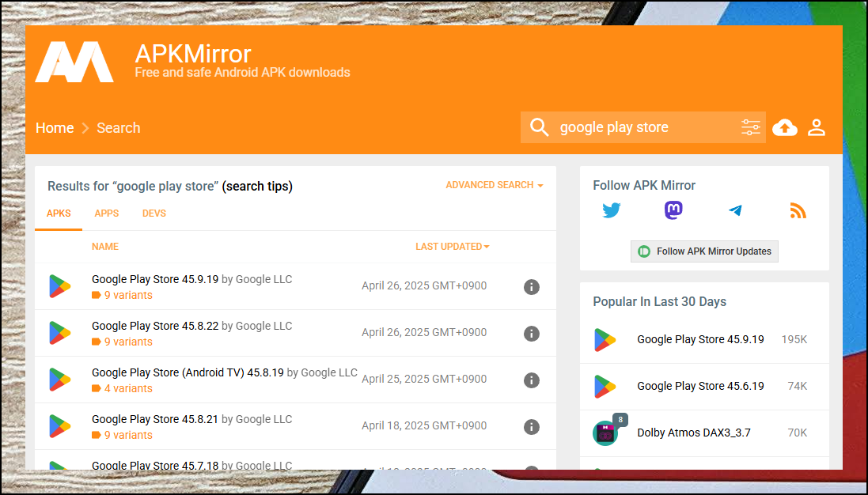Open APKMirror Mastodon icon

click(x=673, y=210)
